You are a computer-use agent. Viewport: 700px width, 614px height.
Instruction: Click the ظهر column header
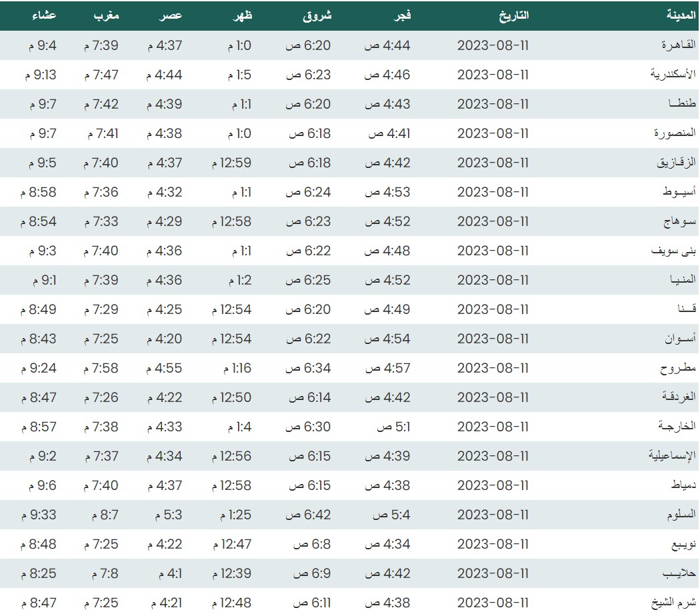click(244, 15)
